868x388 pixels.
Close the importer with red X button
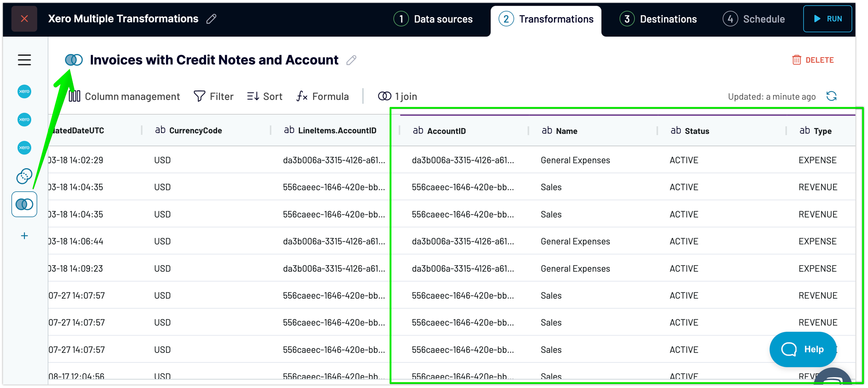24,19
